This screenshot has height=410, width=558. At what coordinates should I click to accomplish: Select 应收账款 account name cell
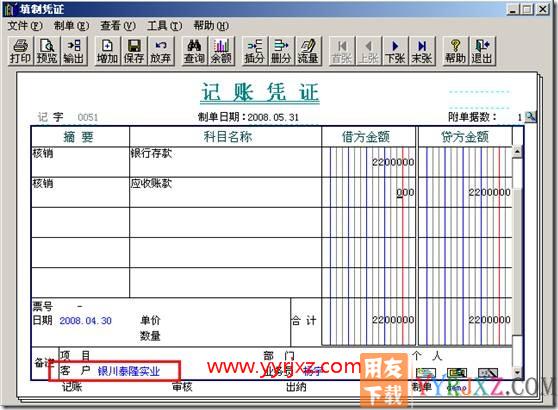[225, 192]
